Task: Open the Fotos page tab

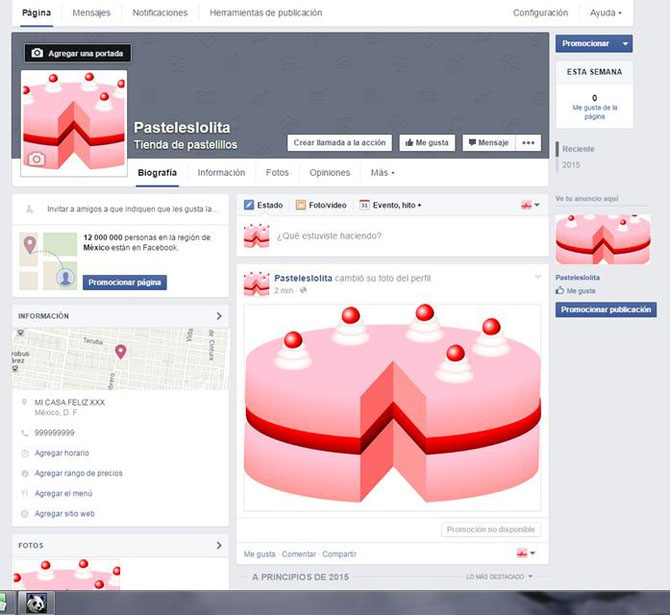Action: pos(277,173)
